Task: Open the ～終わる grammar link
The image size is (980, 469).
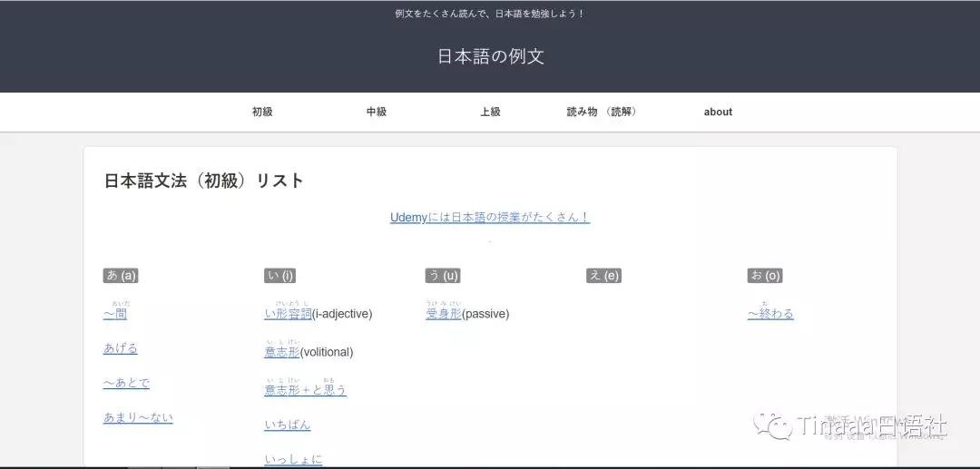Action: coord(770,314)
